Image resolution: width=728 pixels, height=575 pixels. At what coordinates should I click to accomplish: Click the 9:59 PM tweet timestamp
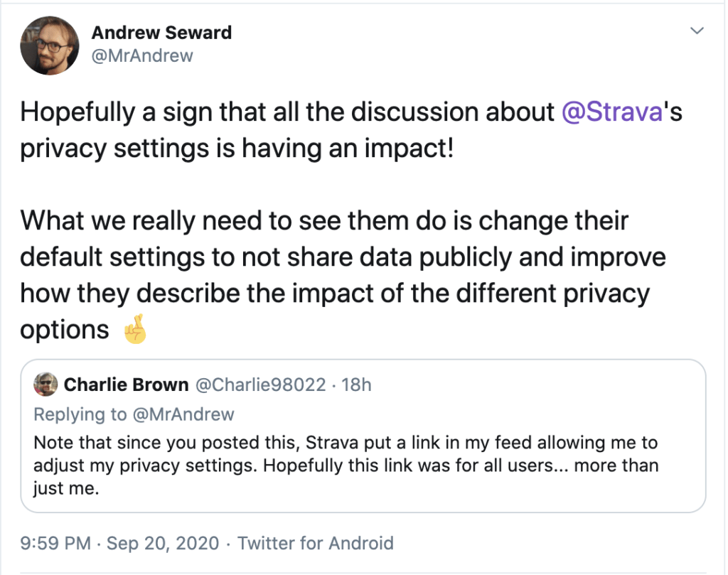[x=55, y=544]
